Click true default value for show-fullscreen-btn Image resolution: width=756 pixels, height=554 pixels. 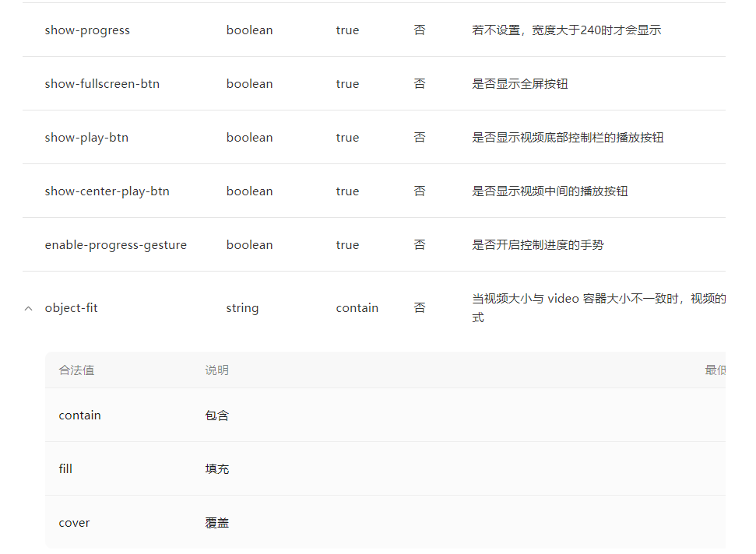[347, 84]
